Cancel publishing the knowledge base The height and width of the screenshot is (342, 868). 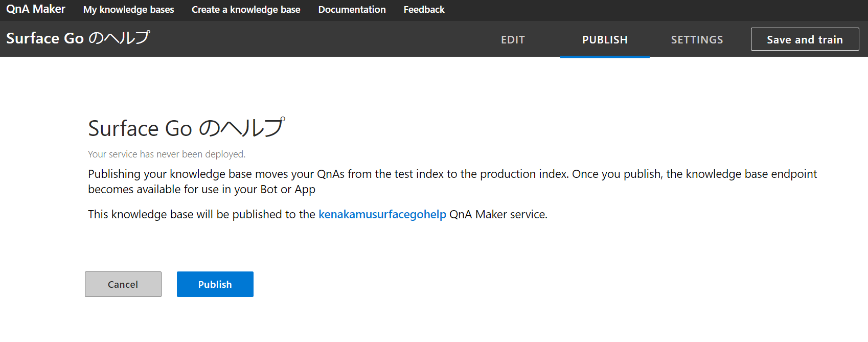pos(123,284)
